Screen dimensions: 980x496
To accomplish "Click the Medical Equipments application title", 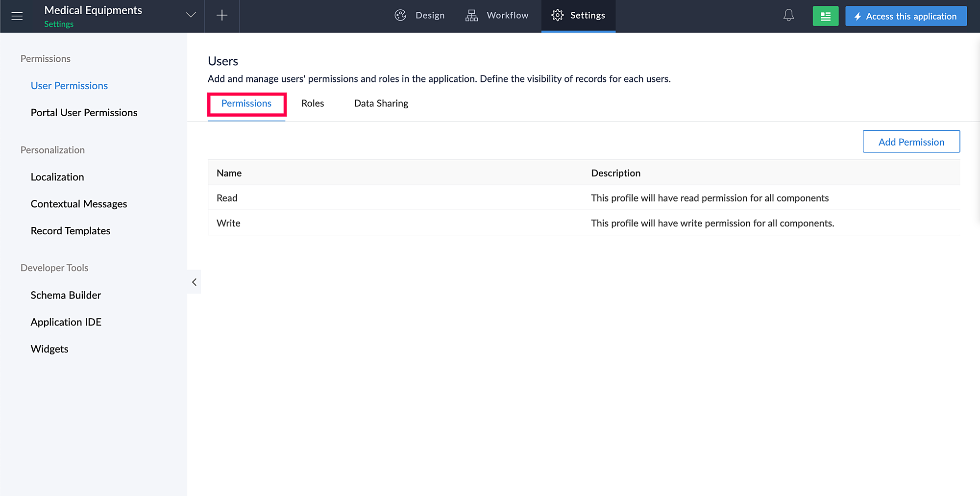I will point(93,10).
